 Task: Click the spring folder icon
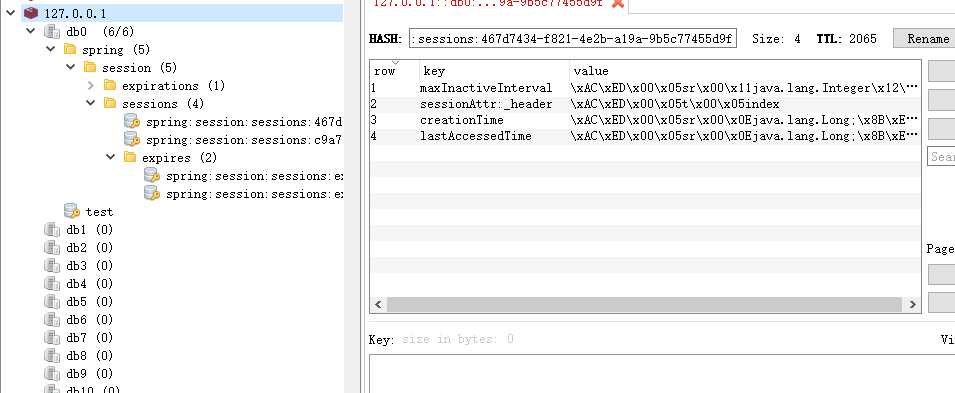click(70, 49)
